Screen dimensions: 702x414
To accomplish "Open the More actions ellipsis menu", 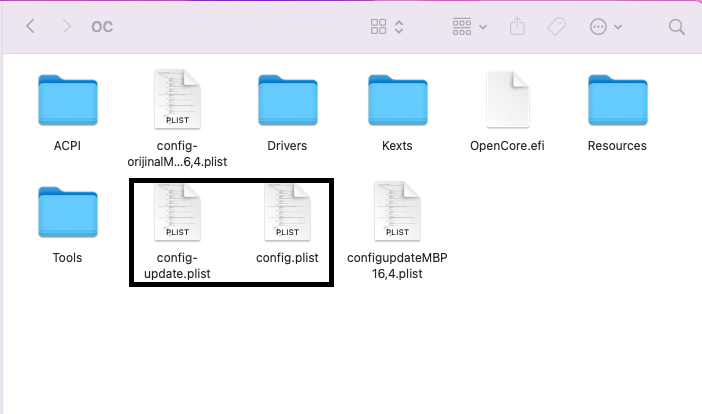I will (x=598, y=27).
